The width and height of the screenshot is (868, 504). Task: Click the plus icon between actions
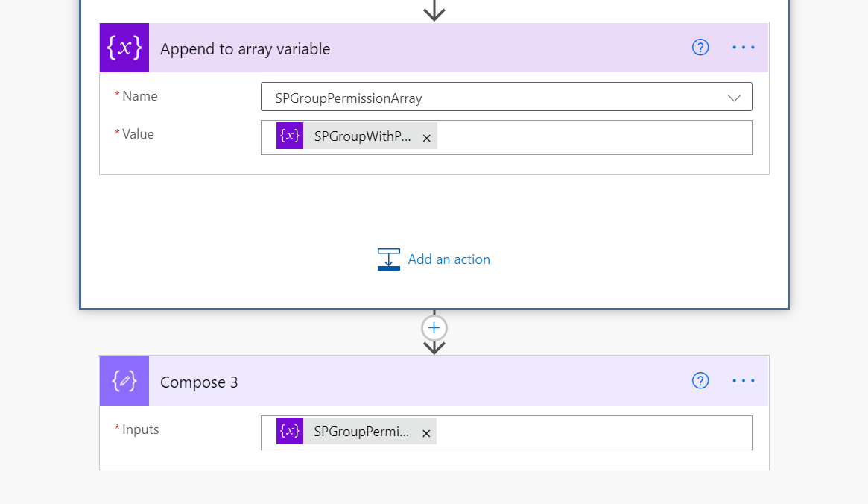[434, 328]
